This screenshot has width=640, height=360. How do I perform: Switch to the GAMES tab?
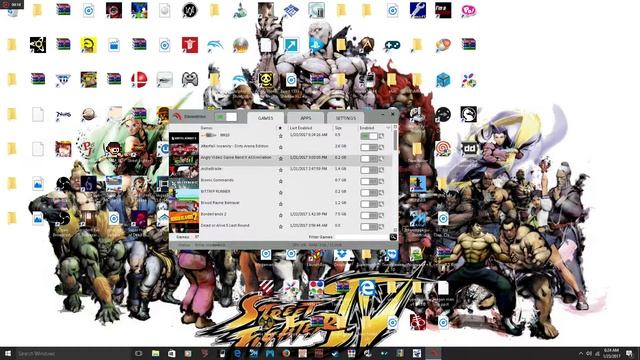point(266,118)
